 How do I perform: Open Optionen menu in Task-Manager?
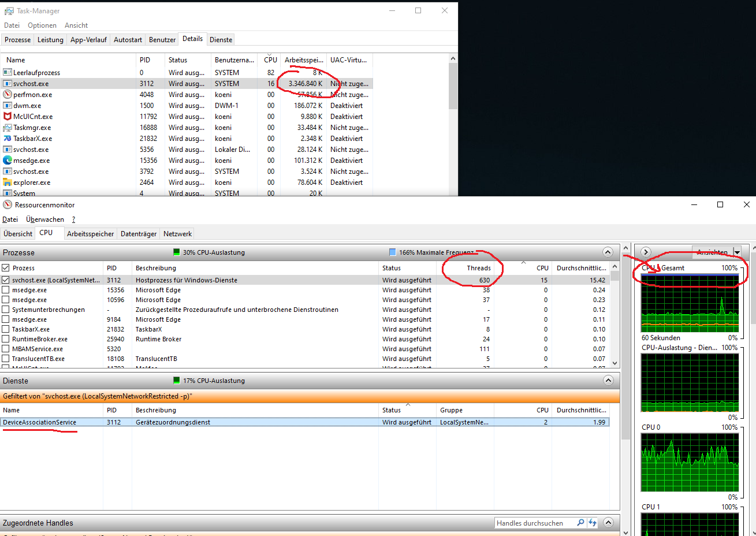42,25
